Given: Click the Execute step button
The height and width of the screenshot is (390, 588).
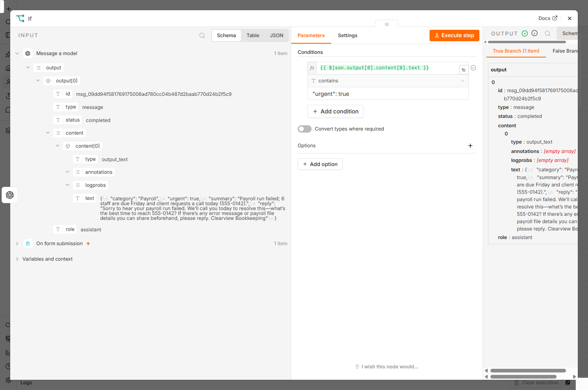Looking at the screenshot, I should click(454, 35).
